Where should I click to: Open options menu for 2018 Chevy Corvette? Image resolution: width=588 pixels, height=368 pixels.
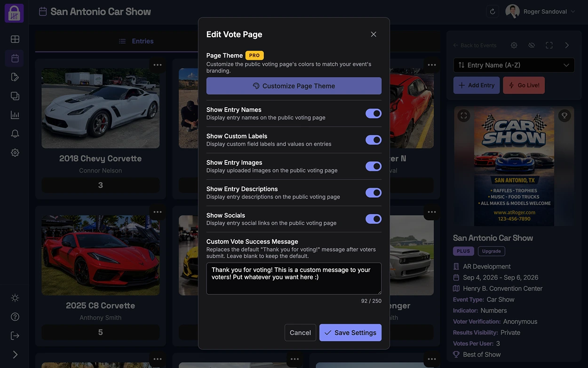click(x=158, y=65)
